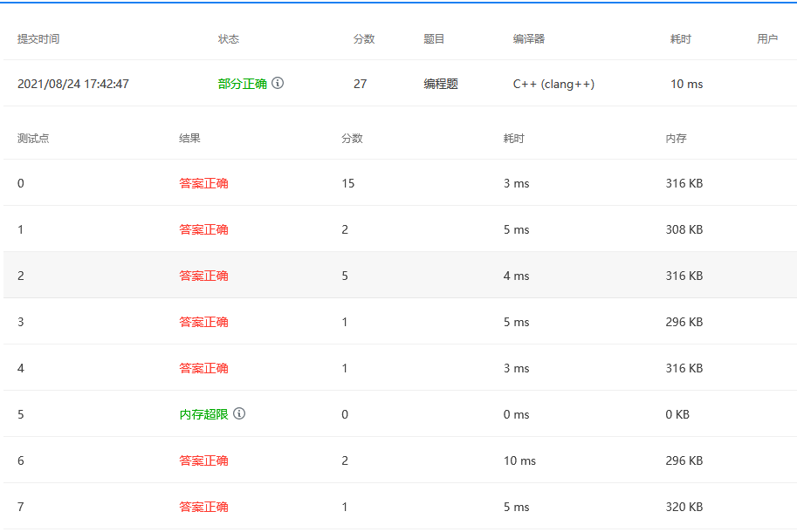Click 分数 header in submission summary row
Screen dimensions: 797x532
point(364,39)
